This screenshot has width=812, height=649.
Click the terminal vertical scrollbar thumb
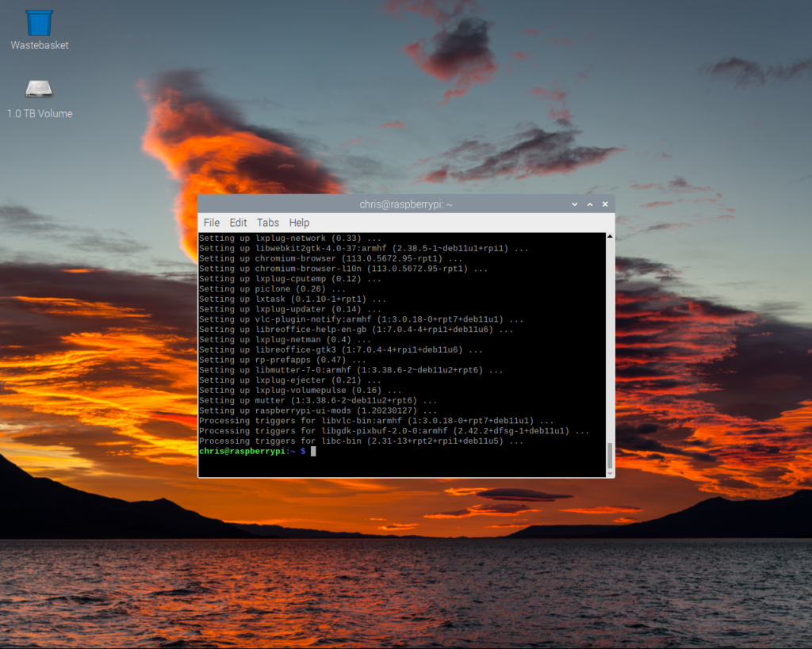(x=610, y=456)
